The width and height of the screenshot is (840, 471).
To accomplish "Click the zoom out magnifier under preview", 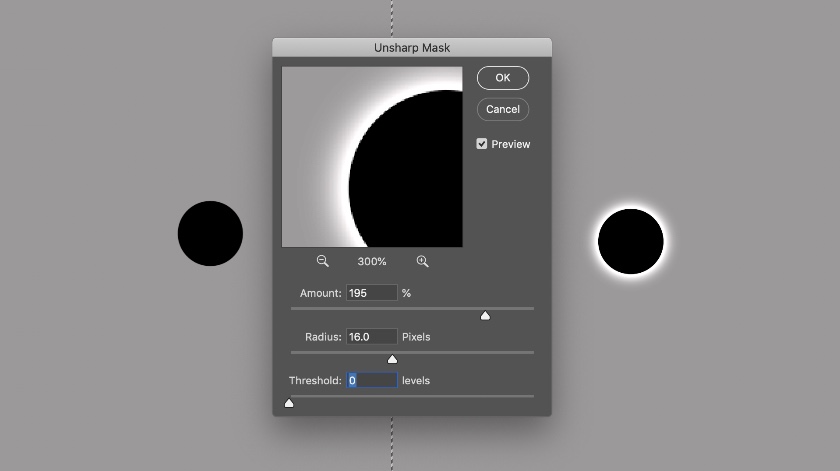I will [322, 261].
